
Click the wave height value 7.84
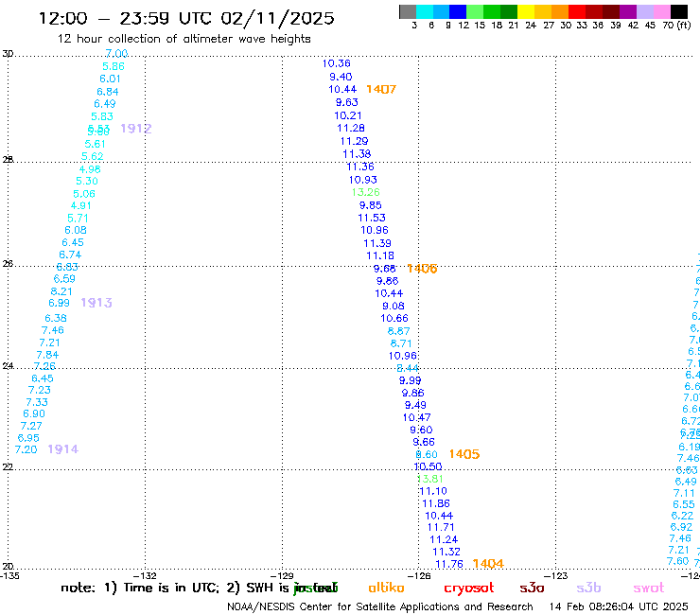click(x=47, y=355)
